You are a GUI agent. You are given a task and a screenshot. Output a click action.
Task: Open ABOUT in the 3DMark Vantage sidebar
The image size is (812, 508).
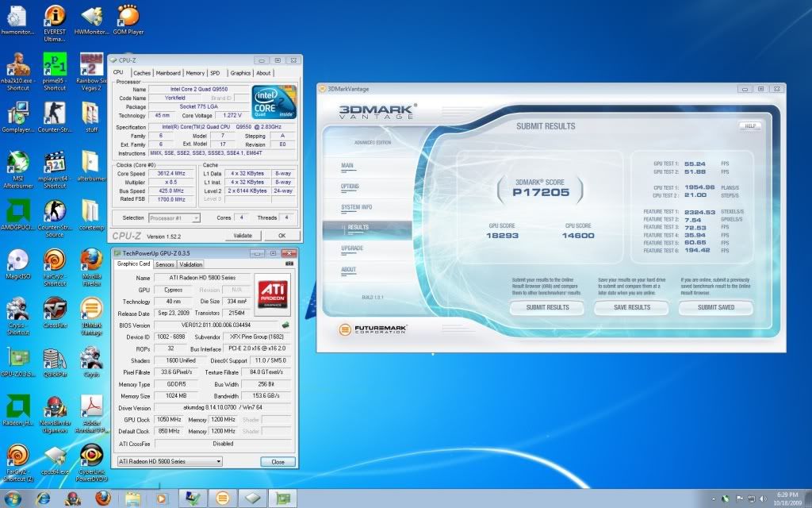349,270
